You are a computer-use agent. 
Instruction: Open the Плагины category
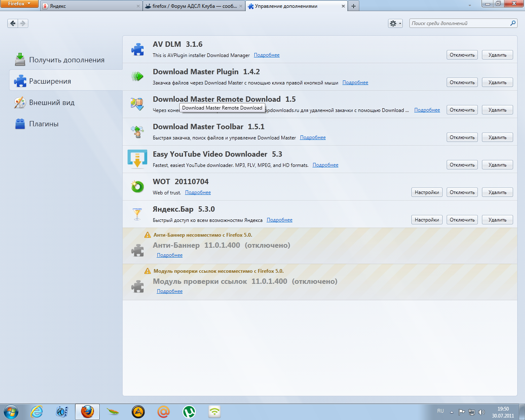coord(66,124)
